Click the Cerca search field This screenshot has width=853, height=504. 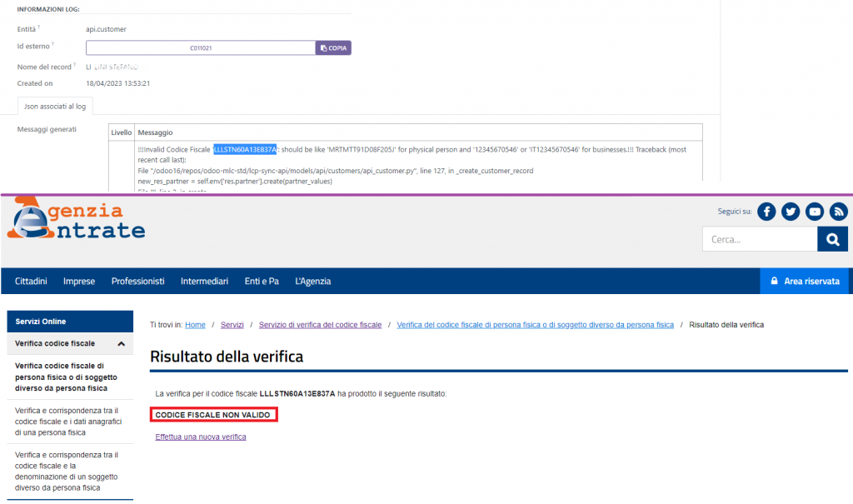pos(760,240)
